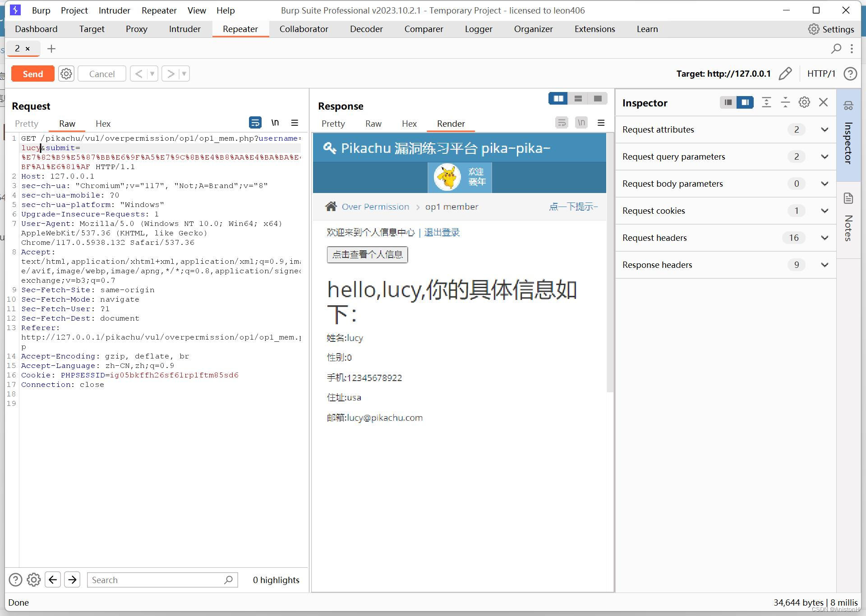866x616 pixels.
Task: Dock the Inspector panel on the right
Action: (x=745, y=102)
